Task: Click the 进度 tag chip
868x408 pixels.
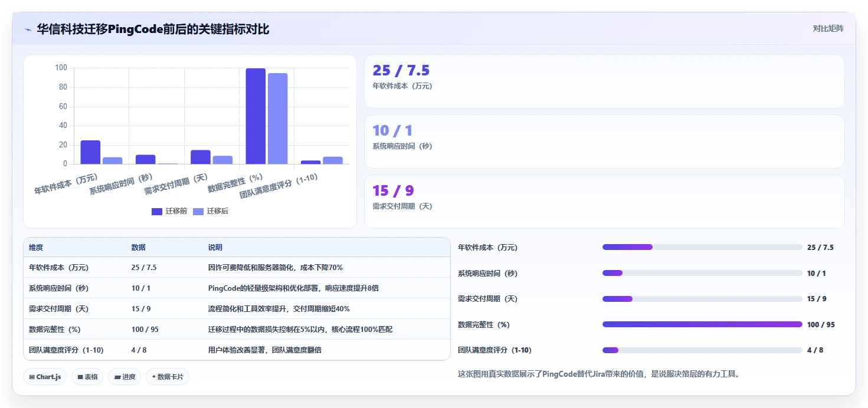Action: [x=125, y=377]
